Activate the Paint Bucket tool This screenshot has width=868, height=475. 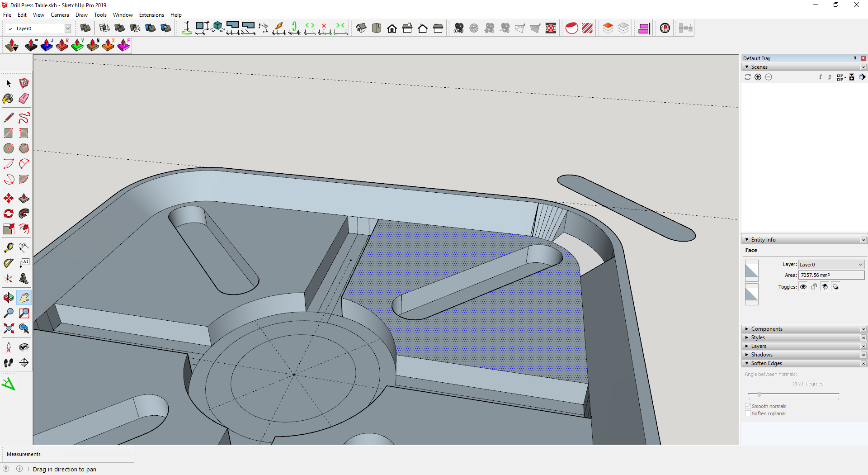click(8, 99)
